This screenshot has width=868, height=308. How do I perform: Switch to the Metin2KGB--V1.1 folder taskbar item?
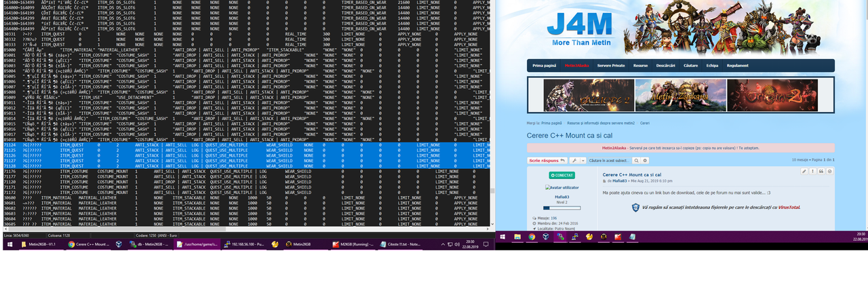(41, 244)
